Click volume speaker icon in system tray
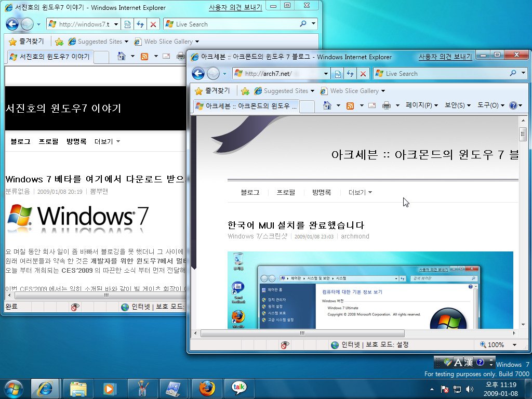The height and width of the screenshot is (399, 532). (x=470, y=389)
